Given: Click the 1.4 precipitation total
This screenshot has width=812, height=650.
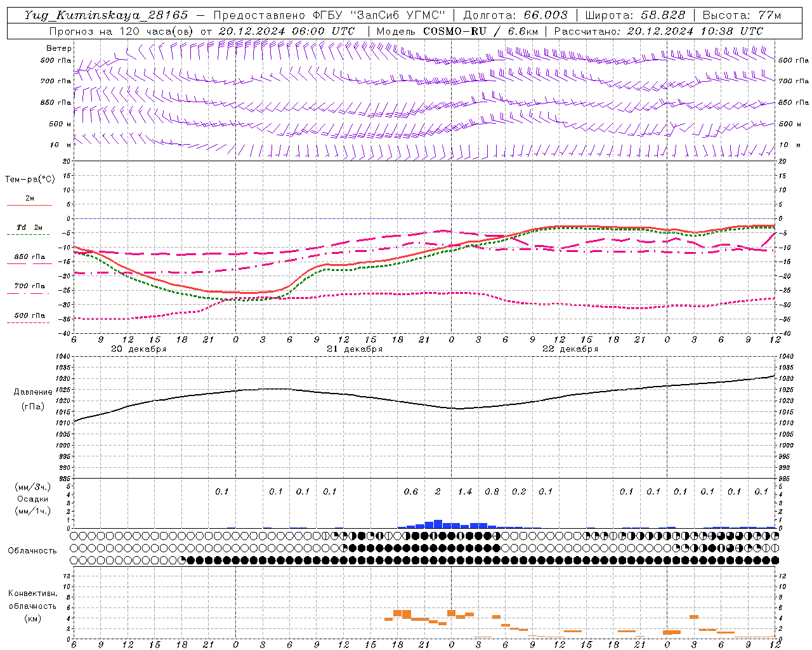Looking at the screenshot, I should click(x=465, y=491).
